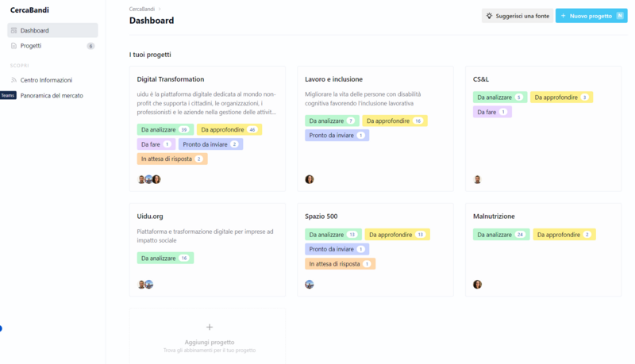Click the lightbulb icon on Suggerisci una fonte
Screen dimensions: 635x364
pyautogui.click(x=489, y=16)
